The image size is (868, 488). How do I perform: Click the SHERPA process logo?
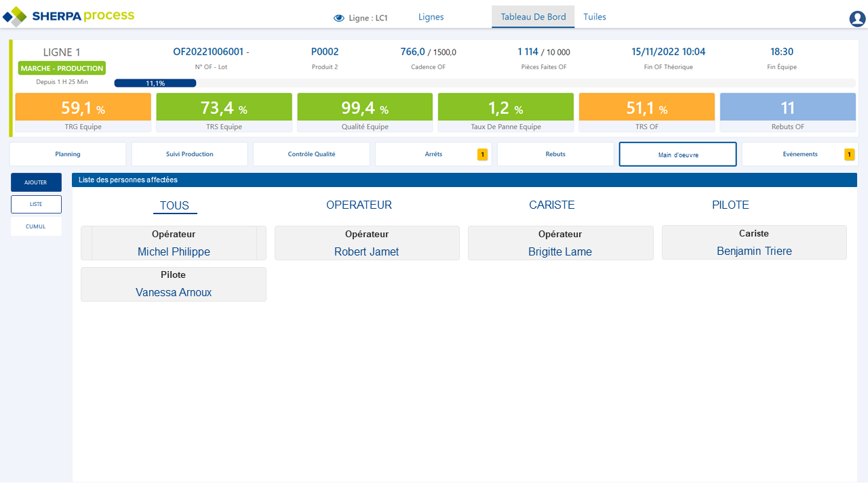pos(68,16)
